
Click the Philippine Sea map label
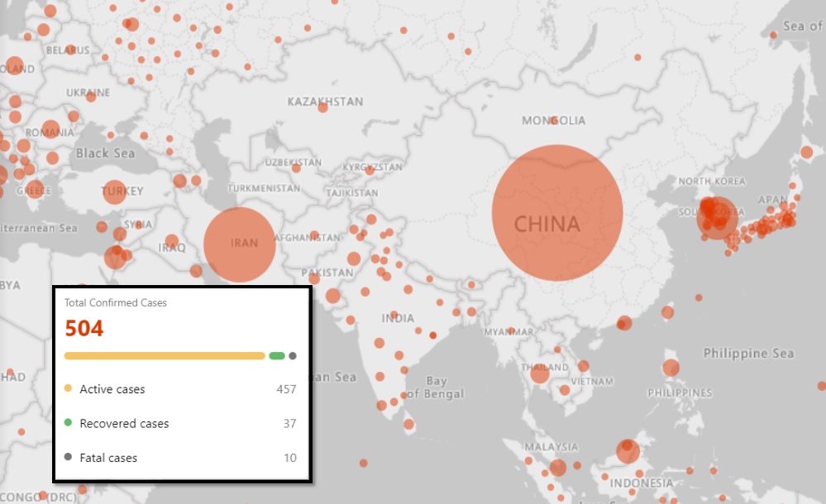(x=748, y=354)
